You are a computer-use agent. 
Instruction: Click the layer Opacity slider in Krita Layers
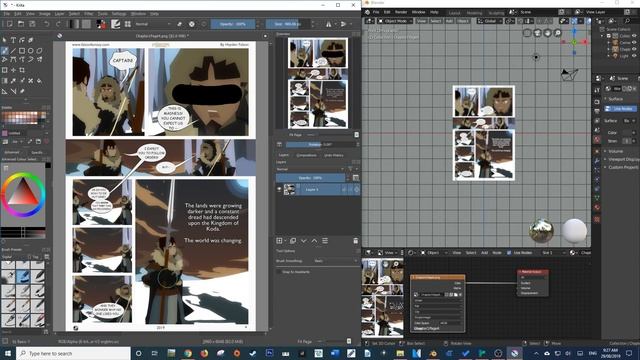click(x=311, y=178)
